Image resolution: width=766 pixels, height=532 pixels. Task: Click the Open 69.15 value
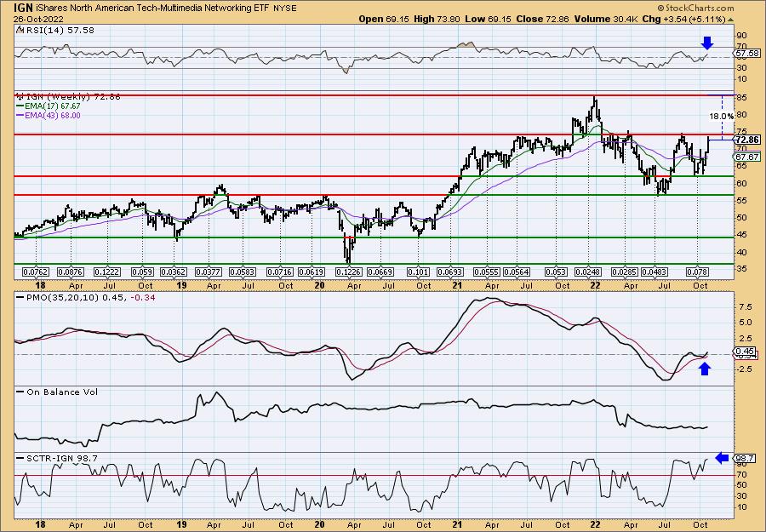pos(385,19)
